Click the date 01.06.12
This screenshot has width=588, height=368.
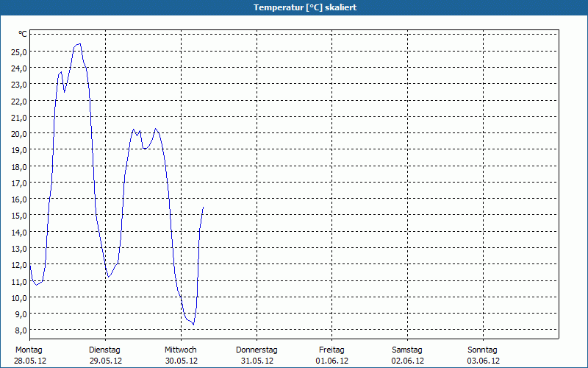coord(332,361)
